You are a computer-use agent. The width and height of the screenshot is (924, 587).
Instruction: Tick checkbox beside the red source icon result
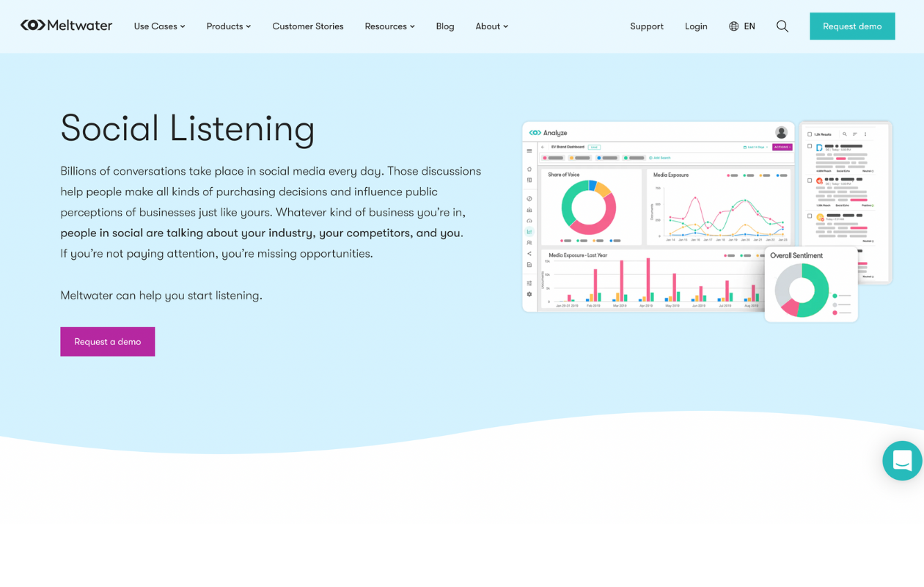point(810,181)
